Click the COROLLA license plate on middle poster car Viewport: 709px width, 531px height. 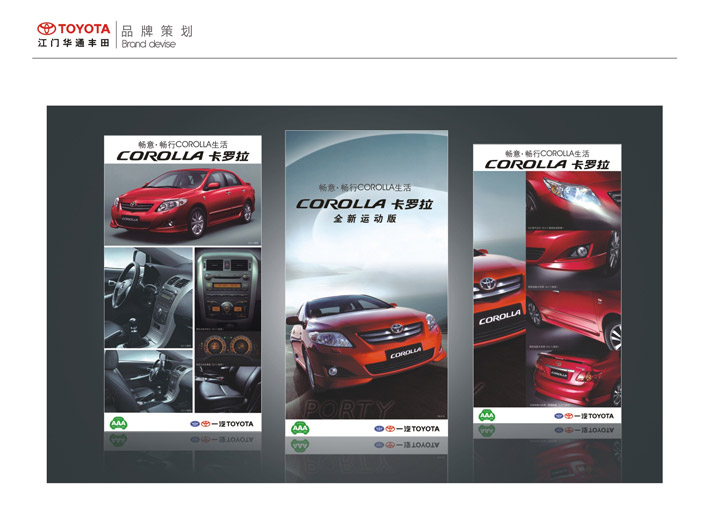[406, 353]
